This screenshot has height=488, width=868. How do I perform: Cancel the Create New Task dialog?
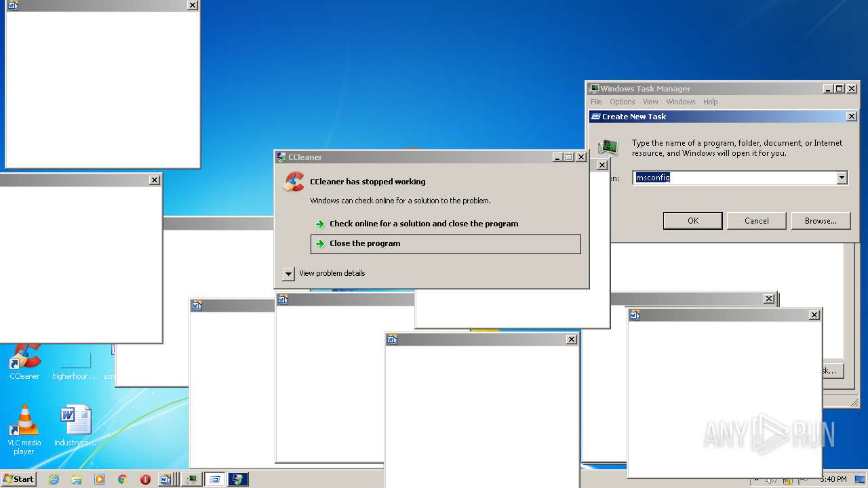(x=756, y=221)
